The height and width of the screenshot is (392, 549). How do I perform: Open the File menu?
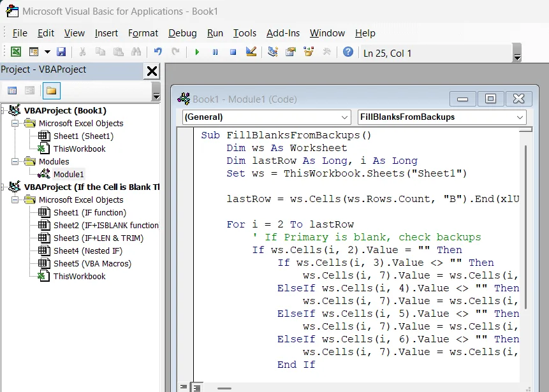click(20, 33)
